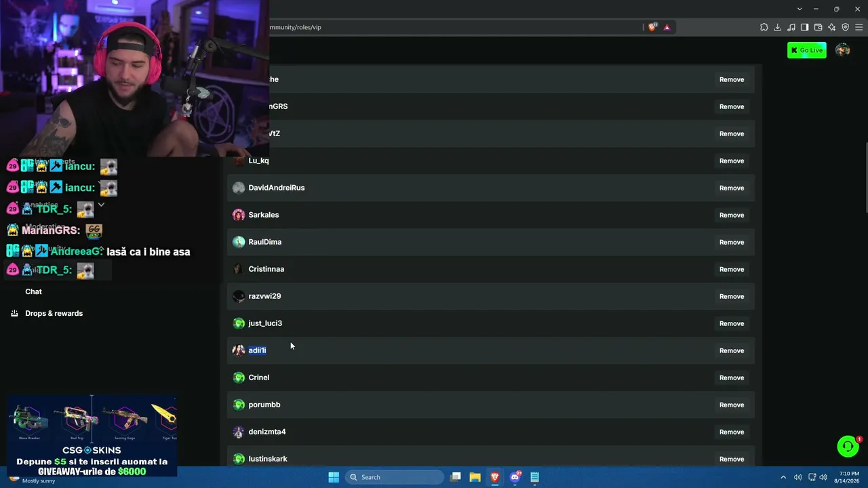The image size is (868, 488).
Task: Open Task View on the taskbar
Action: point(456,477)
